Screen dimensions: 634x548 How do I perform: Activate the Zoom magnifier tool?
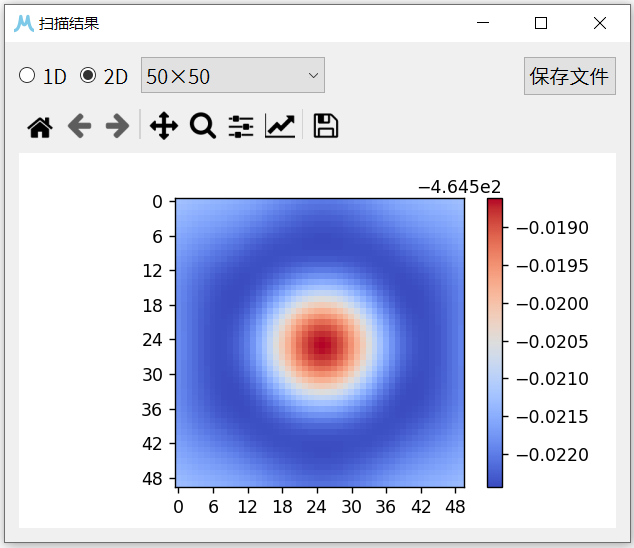[203, 126]
